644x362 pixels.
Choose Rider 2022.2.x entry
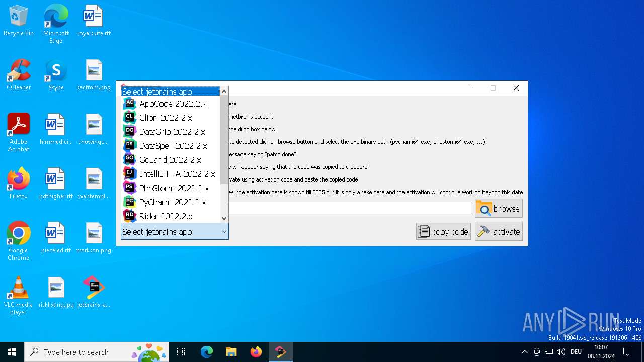pos(171,216)
